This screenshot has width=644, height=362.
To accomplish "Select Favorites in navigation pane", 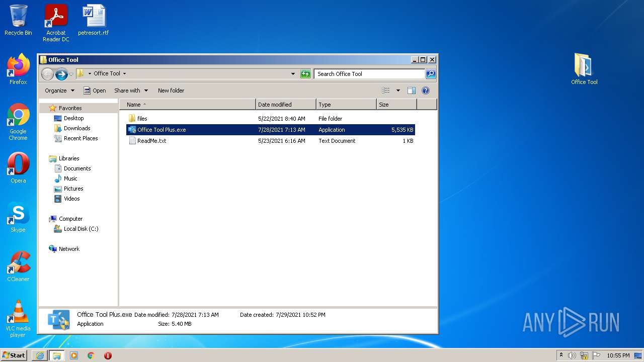I will pos(70,108).
